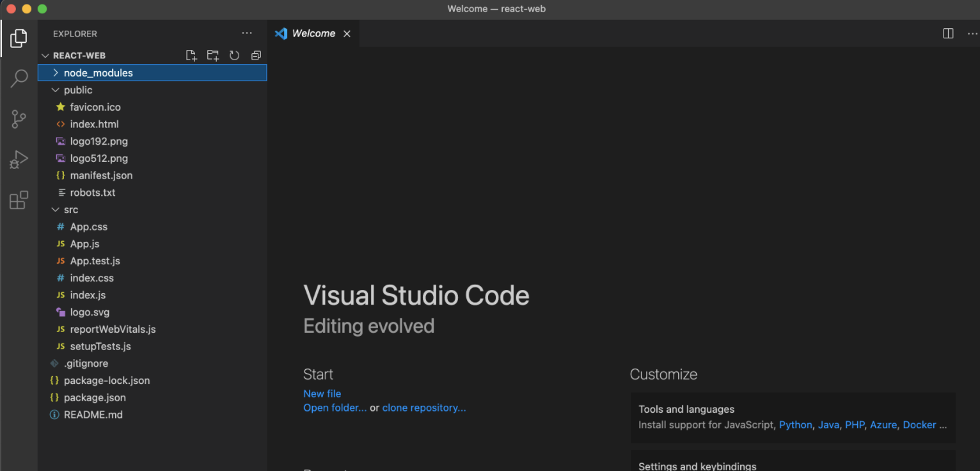Viewport: 980px width, 471px height.
Task: Open reportWebVitals.js file
Action: pos(152,330)
